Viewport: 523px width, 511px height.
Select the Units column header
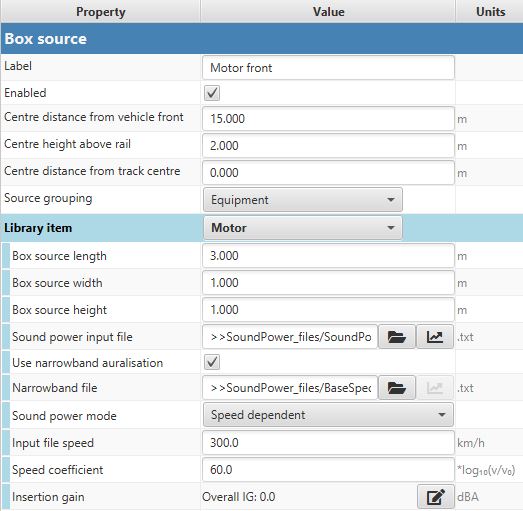pyautogui.click(x=490, y=12)
